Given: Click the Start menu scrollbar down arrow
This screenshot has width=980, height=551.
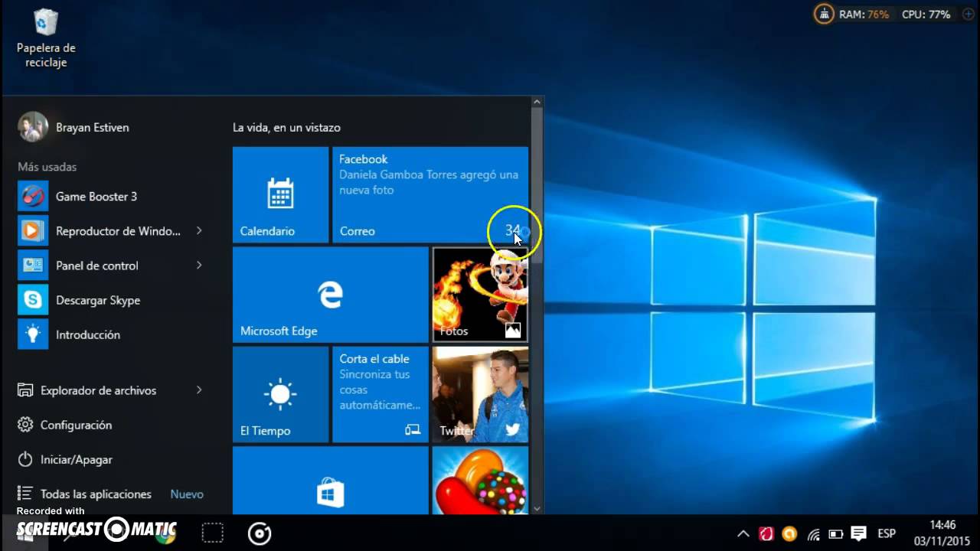Looking at the screenshot, I should (x=537, y=509).
